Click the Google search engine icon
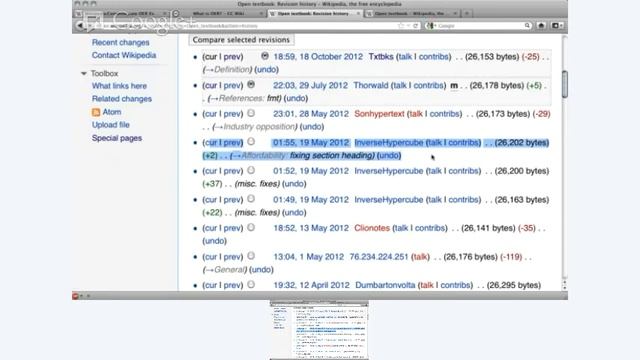The width and height of the screenshot is (640, 360). (x=430, y=25)
